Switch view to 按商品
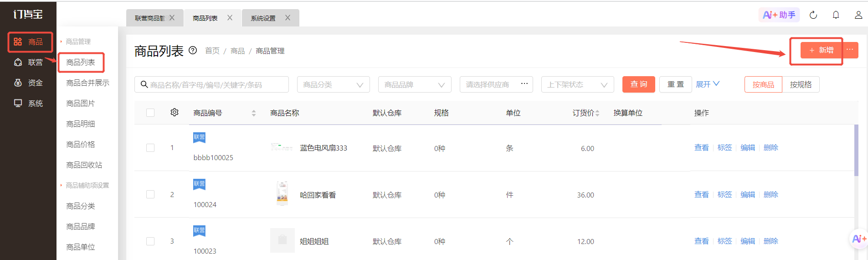The height and width of the screenshot is (260, 868). (x=763, y=84)
